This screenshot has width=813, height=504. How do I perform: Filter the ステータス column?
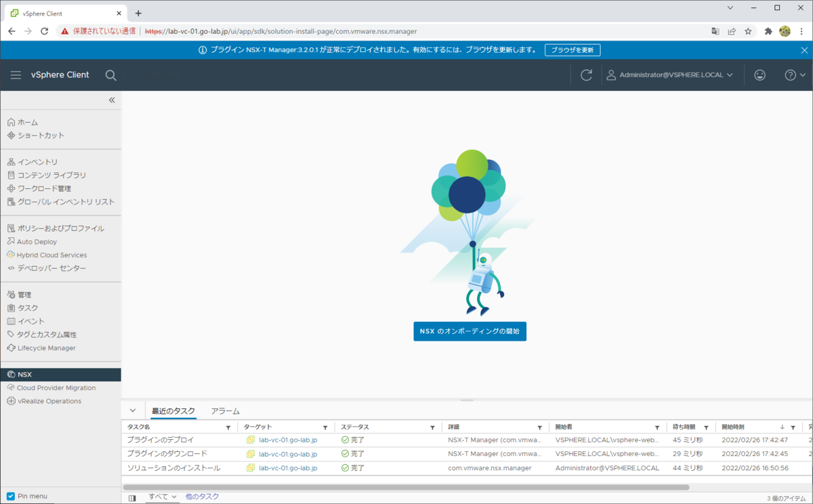pyautogui.click(x=432, y=427)
